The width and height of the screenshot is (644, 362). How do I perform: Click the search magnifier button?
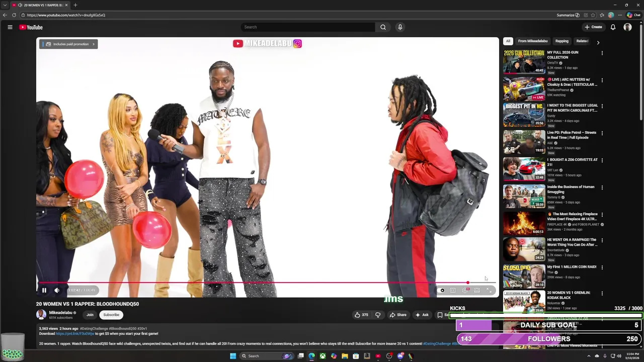383,27
